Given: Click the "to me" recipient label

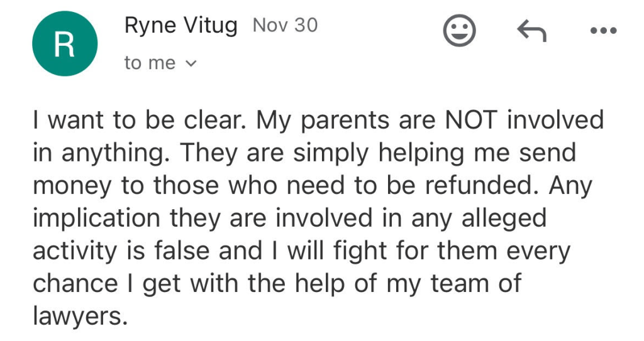Looking at the screenshot, I should coord(150,63).
